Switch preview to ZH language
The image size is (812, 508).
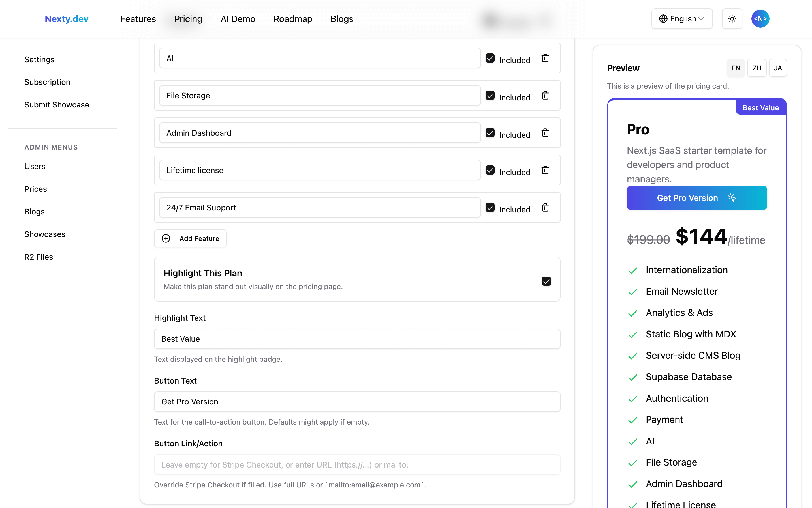[757, 68]
